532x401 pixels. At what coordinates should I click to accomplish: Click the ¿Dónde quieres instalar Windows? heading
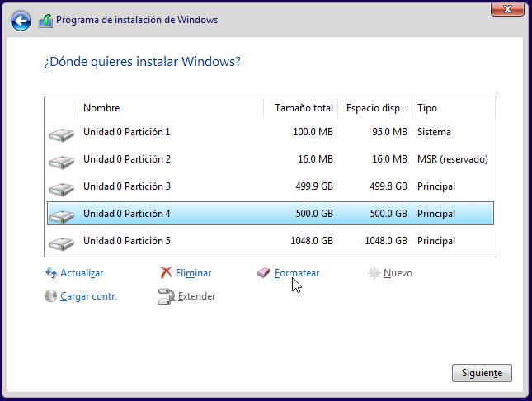tap(143, 62)
